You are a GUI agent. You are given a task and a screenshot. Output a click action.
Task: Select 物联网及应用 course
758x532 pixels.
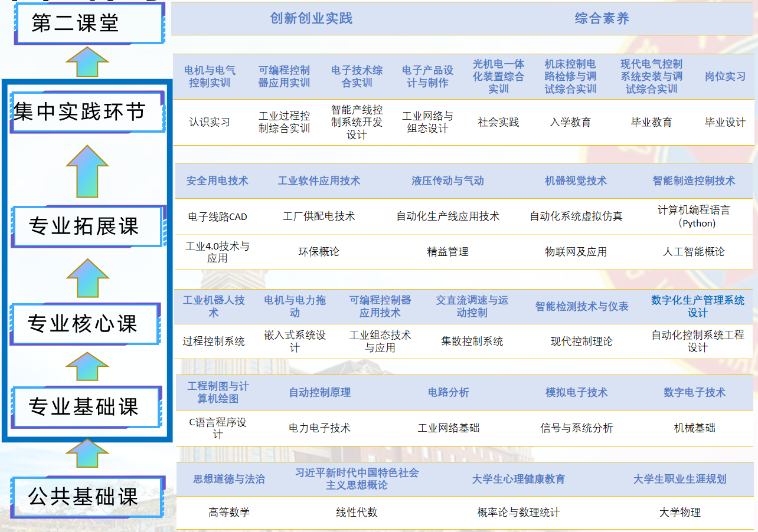pos(576,252)
